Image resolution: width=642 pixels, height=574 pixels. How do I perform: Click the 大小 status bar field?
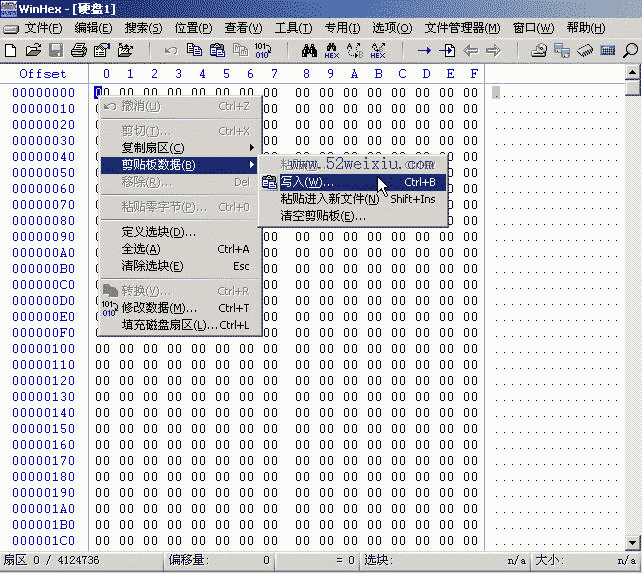[585, 560]
